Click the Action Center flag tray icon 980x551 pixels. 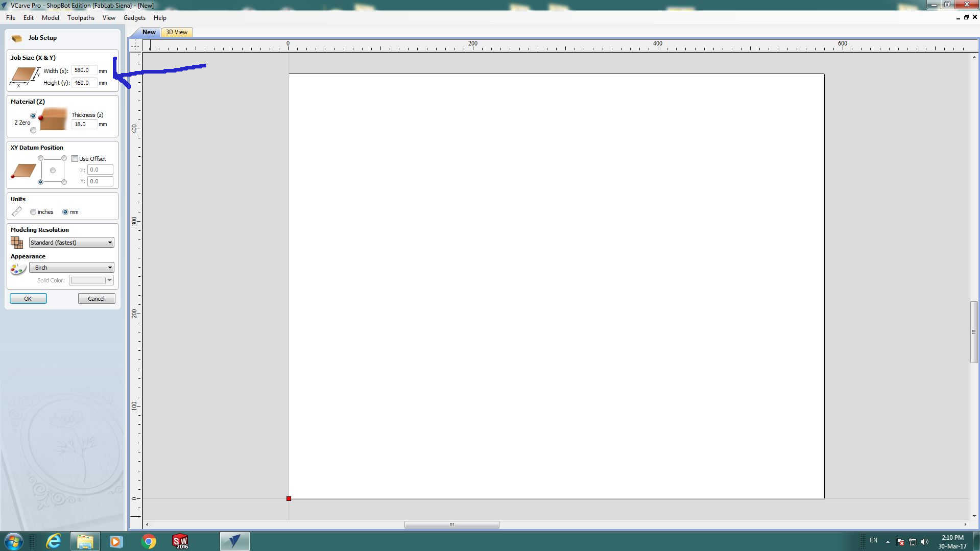[900, 542]
